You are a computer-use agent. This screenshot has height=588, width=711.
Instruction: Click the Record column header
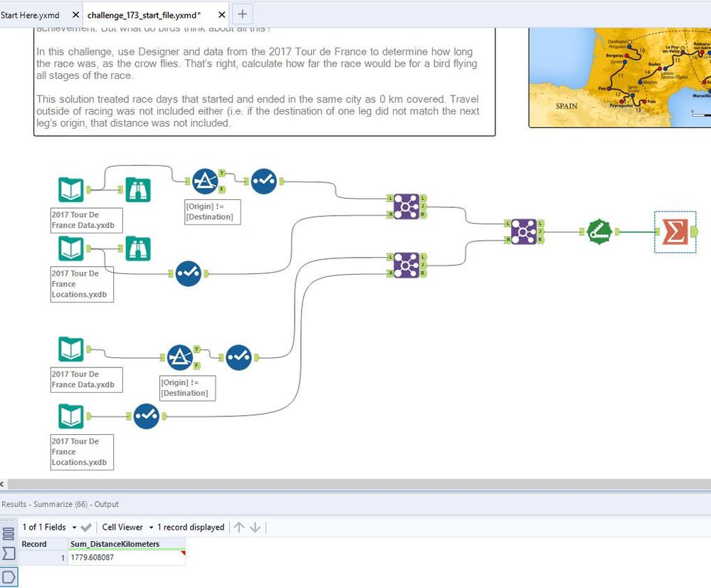coord(43,544)
